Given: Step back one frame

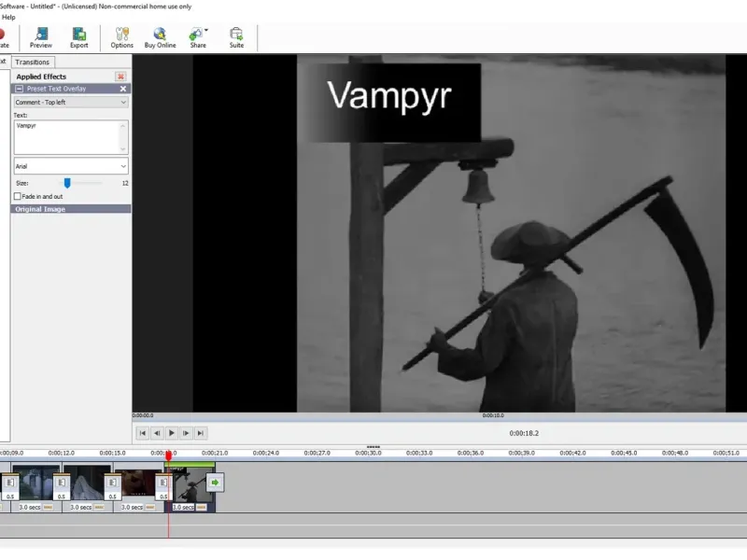Looking at the screenshot, I should point(157,433).
